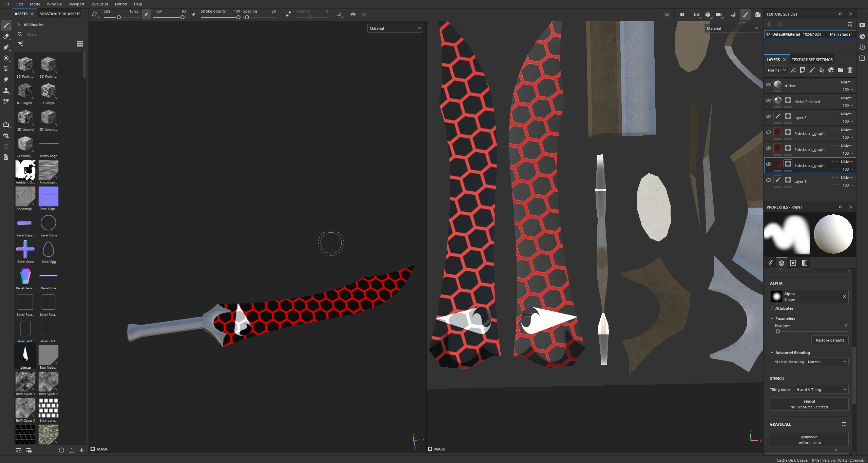Select the Material Picker eyedropper tool

tap(6, 101)
